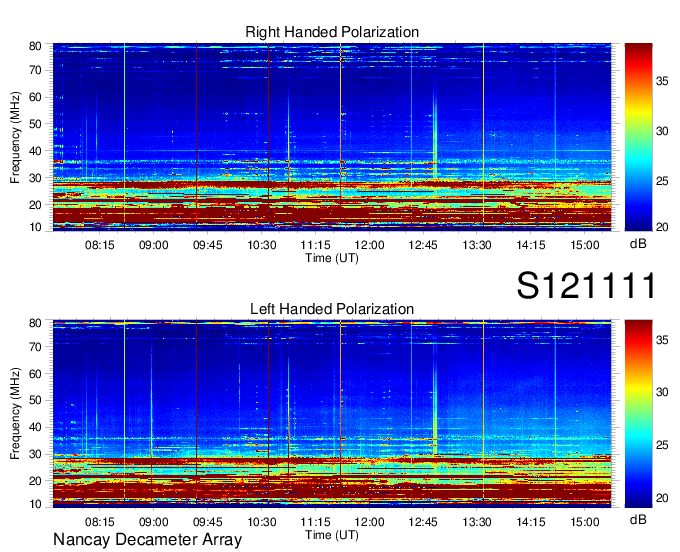Click the 80 frequency tick of the Right Handed plot

[35, 46]
